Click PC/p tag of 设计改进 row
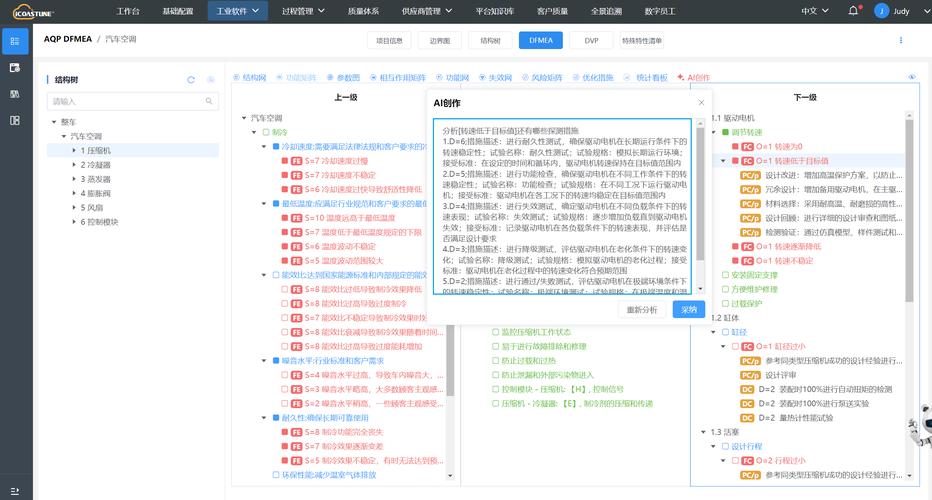 coord(750,175)
